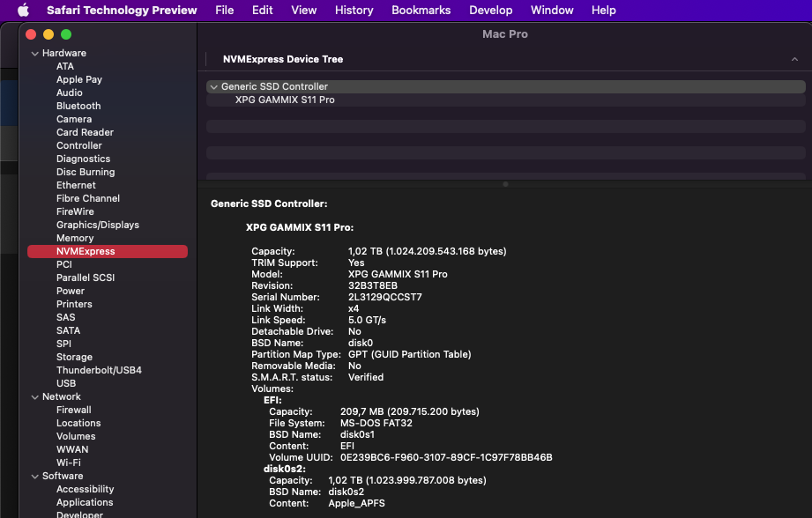This screenshot has height=518, width=812.
Task: Click the Link Speed value 5.0 GT/s
Action: [x=367, y=320]
